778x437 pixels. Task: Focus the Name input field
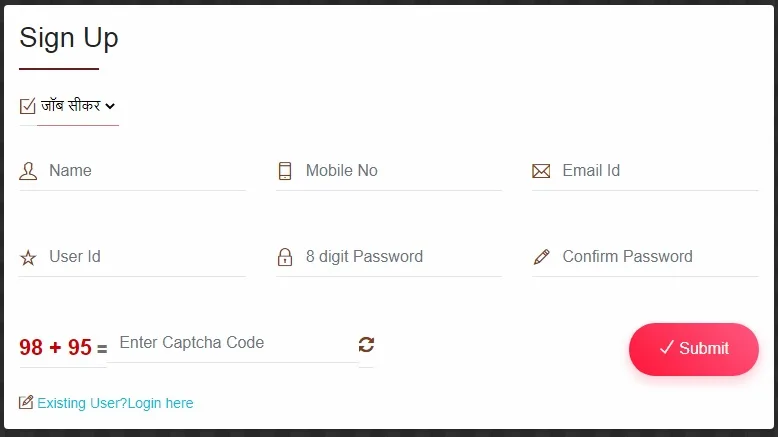click(147, 171)
